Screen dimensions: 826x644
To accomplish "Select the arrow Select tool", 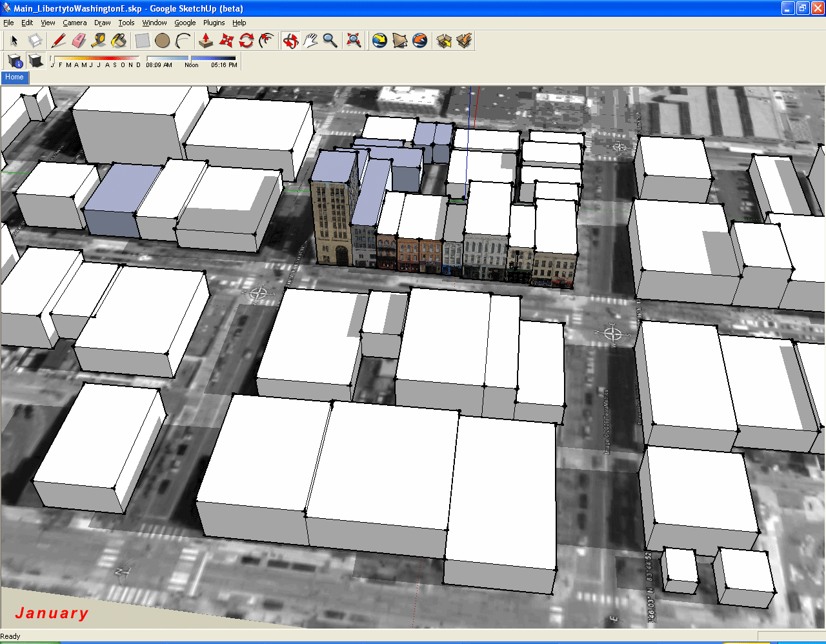I will coord(14,41).
